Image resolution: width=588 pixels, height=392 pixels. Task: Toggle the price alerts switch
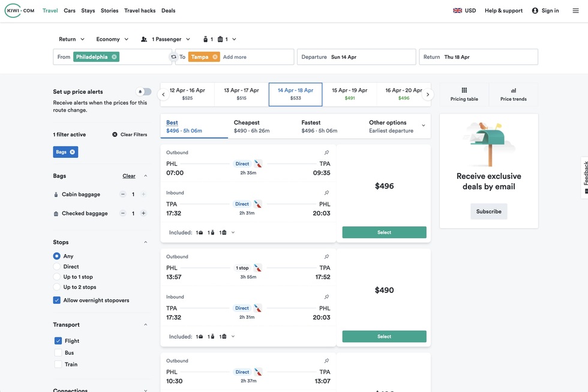[144, 92]
